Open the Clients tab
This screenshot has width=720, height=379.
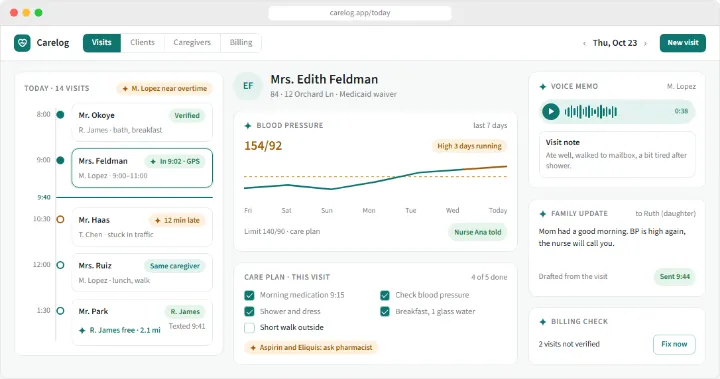coord(142,43)
